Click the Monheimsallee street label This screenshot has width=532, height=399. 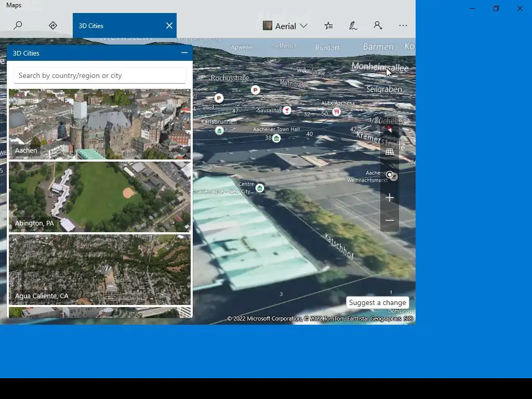pyautogui.click(x=380, y=67)
